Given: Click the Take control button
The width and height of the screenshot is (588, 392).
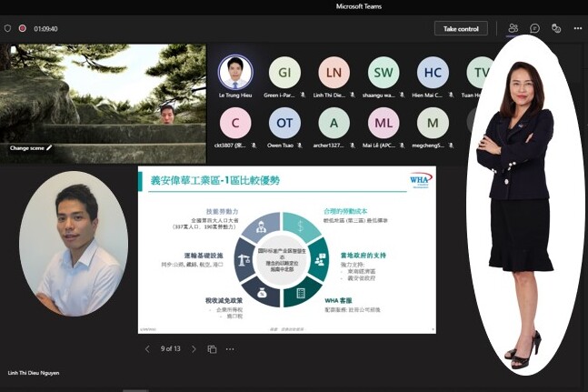Looking at the screenshot, I should click(x=461, y=29).
